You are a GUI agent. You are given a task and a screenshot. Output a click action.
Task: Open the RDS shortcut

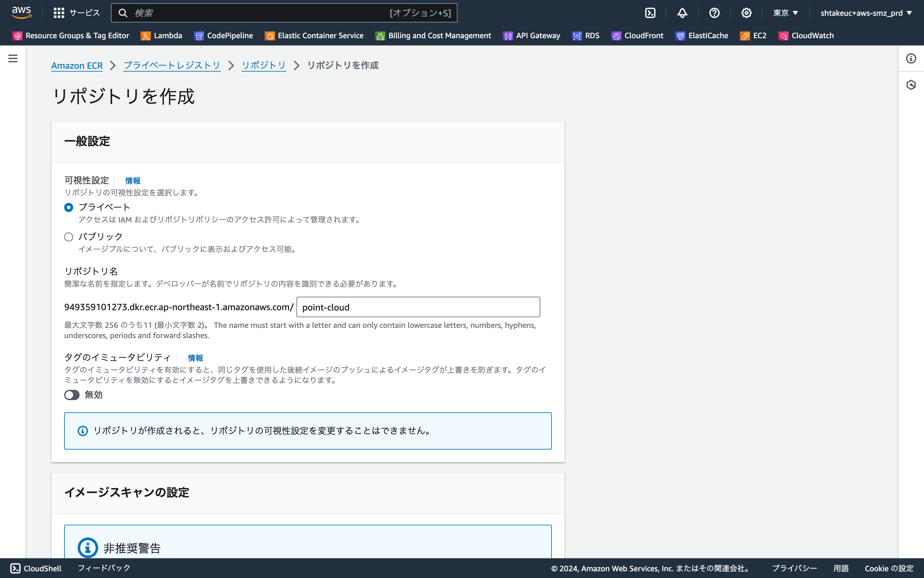pos(586,36)
